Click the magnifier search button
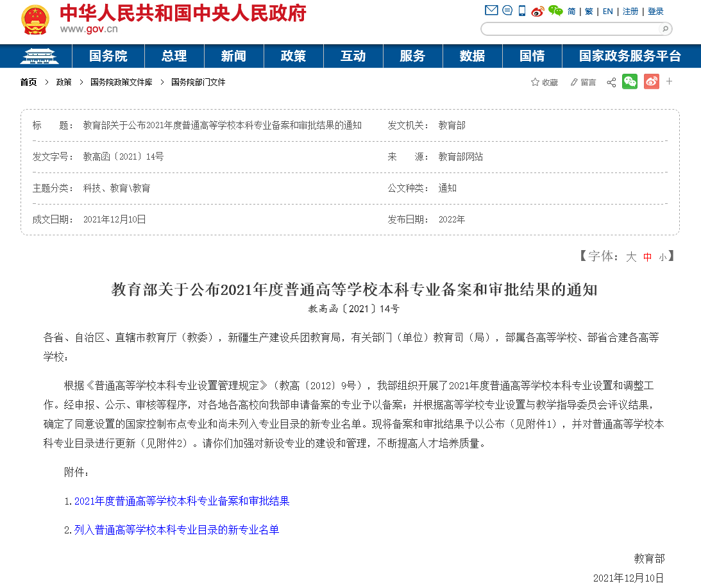This screenshot has width=701, height=588. [665, 29]
